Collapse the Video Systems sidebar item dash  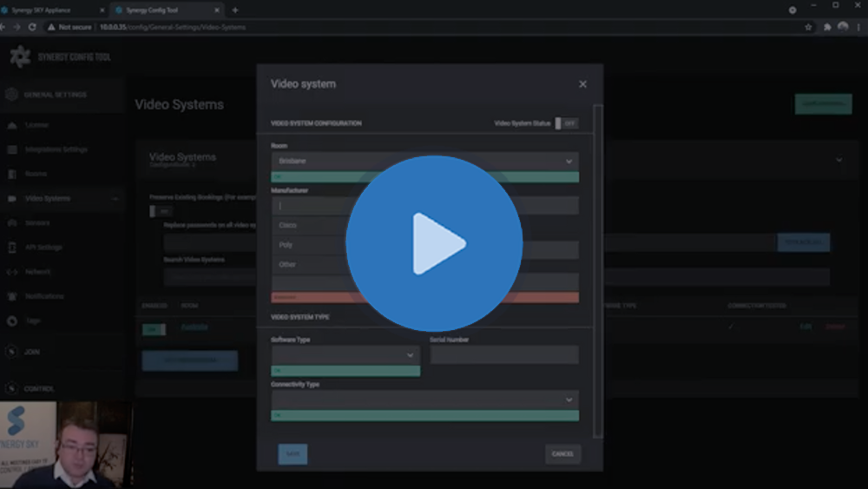coord(115,198)
